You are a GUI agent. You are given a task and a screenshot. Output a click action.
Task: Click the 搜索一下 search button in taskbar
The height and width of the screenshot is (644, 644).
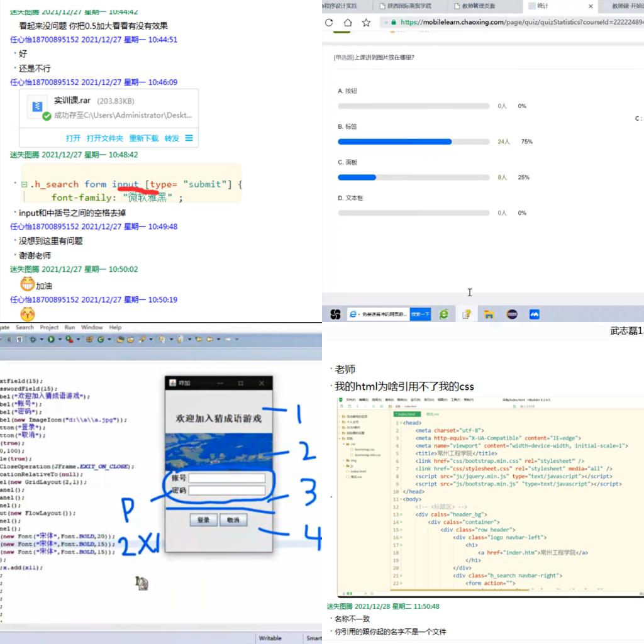pyautogui.click(x=420, y=314)
